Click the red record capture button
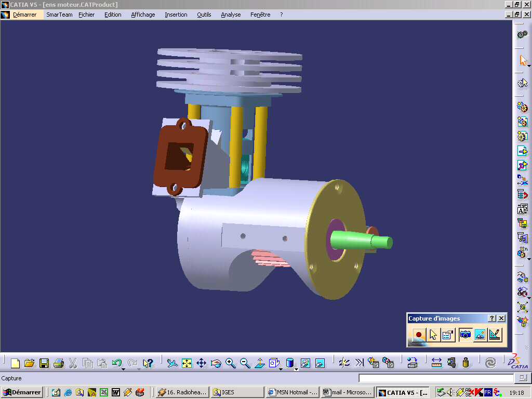The height and width of the screenshot is (399, 532). [419, 335]
